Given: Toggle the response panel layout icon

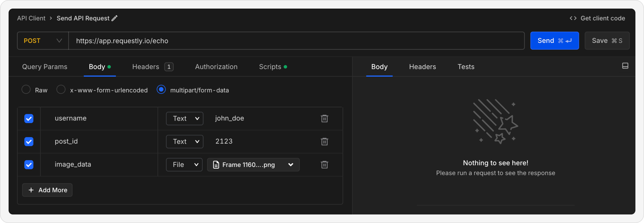Looking at the screenshot, I should point(625,66).
